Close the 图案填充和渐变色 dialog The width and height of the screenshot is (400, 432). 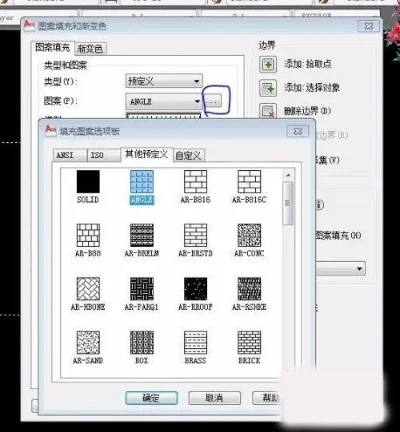click(x=369, y=26)
